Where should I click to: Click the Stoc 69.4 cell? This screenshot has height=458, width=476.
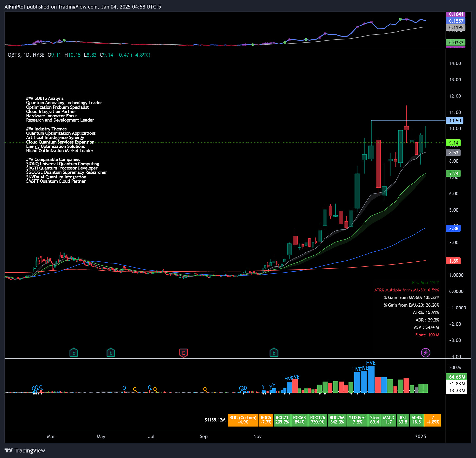pos(374,420)
